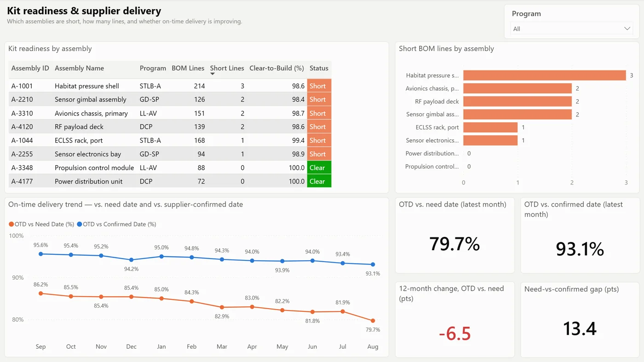The width and height of the screenshot is (644, 362).
Task: Click the Sensor electronics bar in chart
Action: pyautogui.click(x=490, y=140)
